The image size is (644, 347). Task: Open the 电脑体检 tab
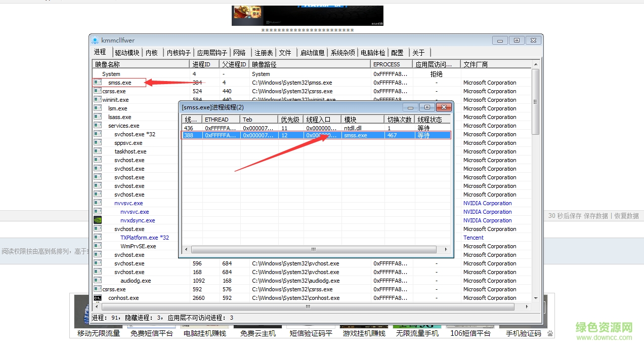click(x=373, y=52)
